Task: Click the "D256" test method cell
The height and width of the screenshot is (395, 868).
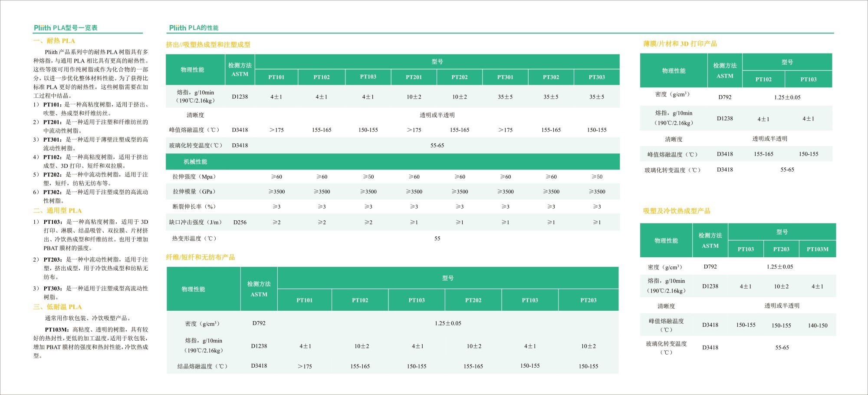Action: (x=240, y=222)
